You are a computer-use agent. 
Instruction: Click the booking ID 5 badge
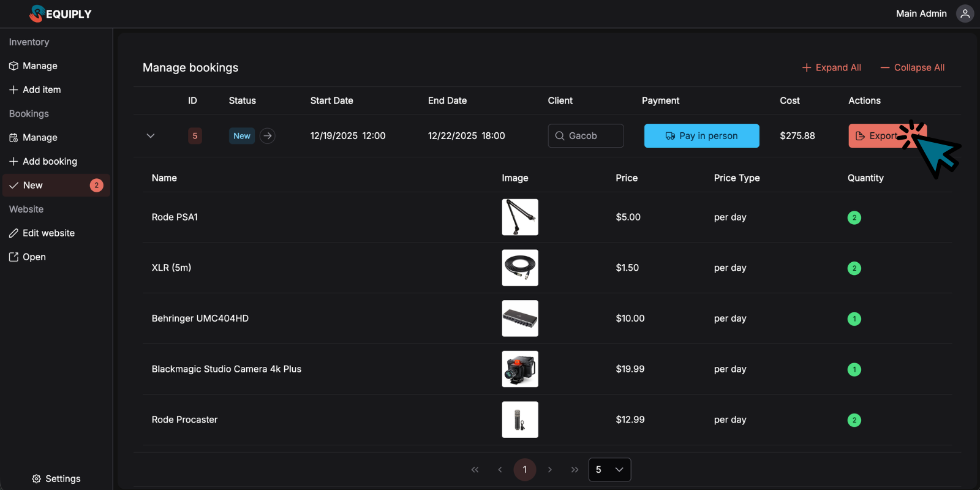[x=195, y=136]
